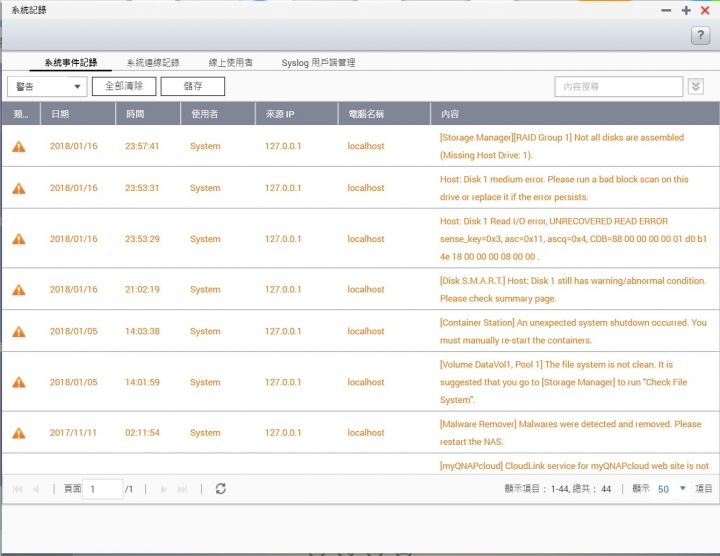Click the 全部清除 button

(x=124, y=86)
